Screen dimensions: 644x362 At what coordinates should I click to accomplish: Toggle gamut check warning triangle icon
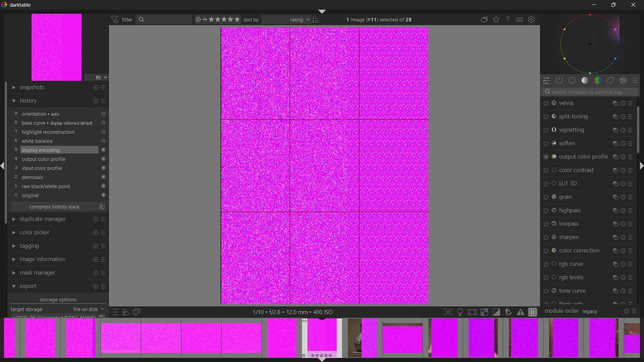521,312
